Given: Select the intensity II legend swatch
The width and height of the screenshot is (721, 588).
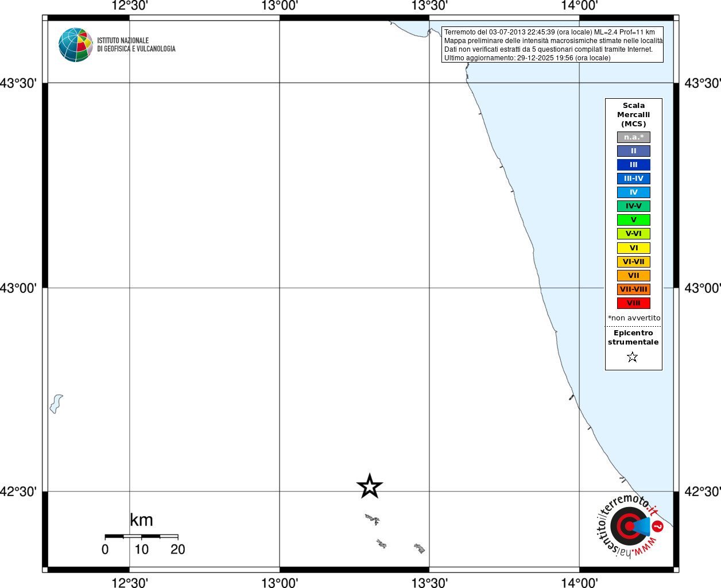Looking at the screenshot, I should pos(634,151).
